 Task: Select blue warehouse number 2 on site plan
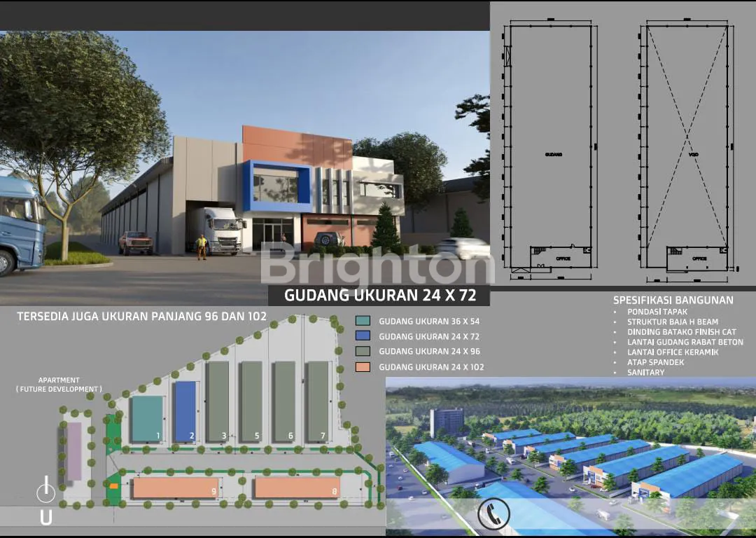click(x=185, y=411)
